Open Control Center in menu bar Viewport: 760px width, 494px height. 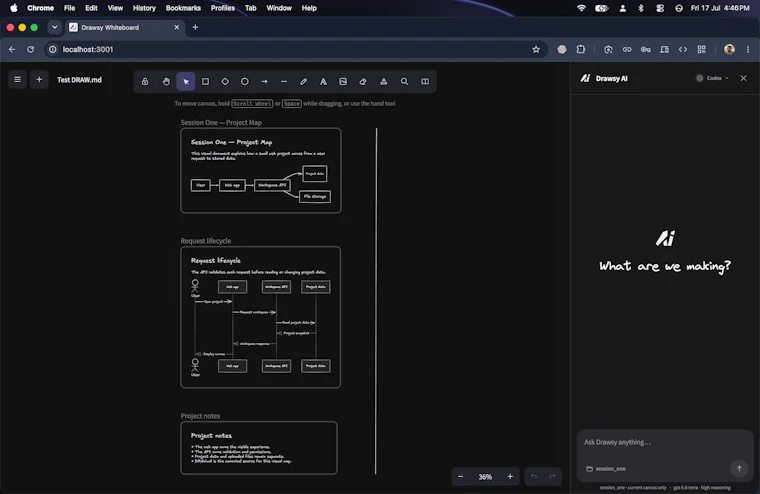click(x=660, y=8)
